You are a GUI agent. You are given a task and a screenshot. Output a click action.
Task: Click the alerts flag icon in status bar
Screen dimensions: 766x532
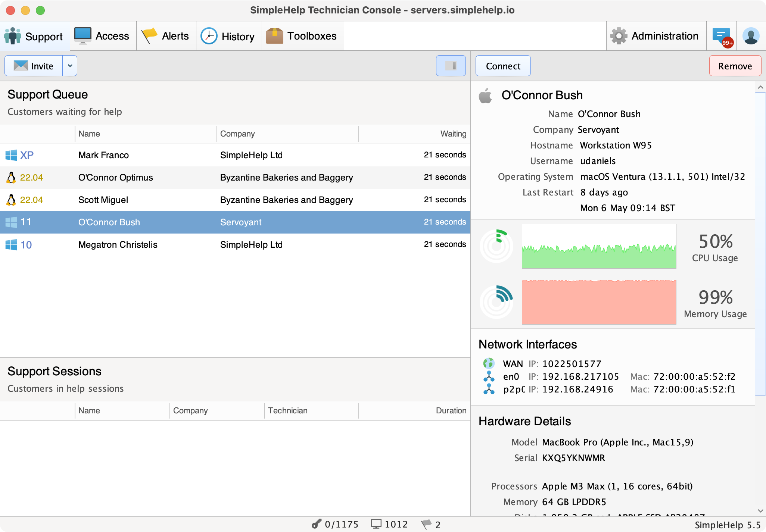click(426, 524)
